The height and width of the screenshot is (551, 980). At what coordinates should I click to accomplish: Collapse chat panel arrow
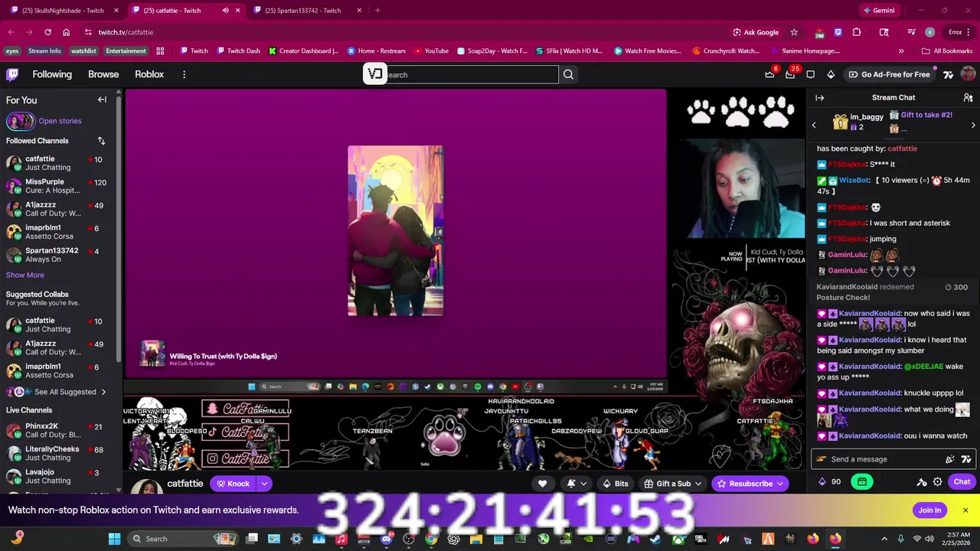tap(819, 98)
